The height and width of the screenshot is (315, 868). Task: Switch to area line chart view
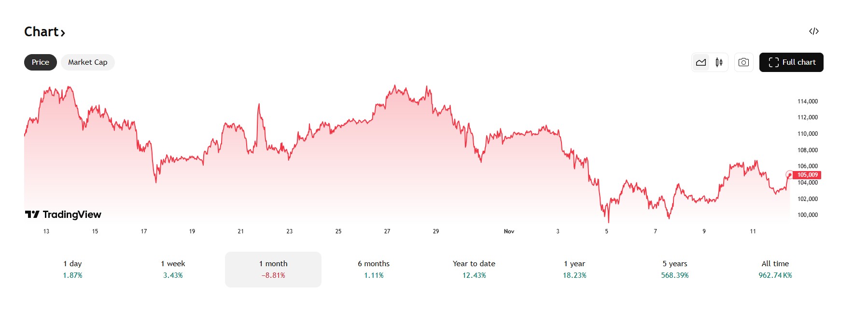coord(701,62)
